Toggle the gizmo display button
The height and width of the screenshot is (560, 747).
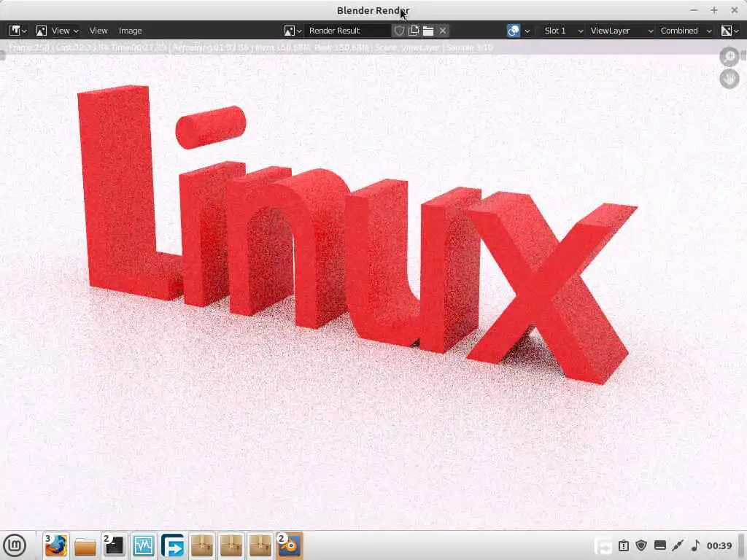coord(514,31)
